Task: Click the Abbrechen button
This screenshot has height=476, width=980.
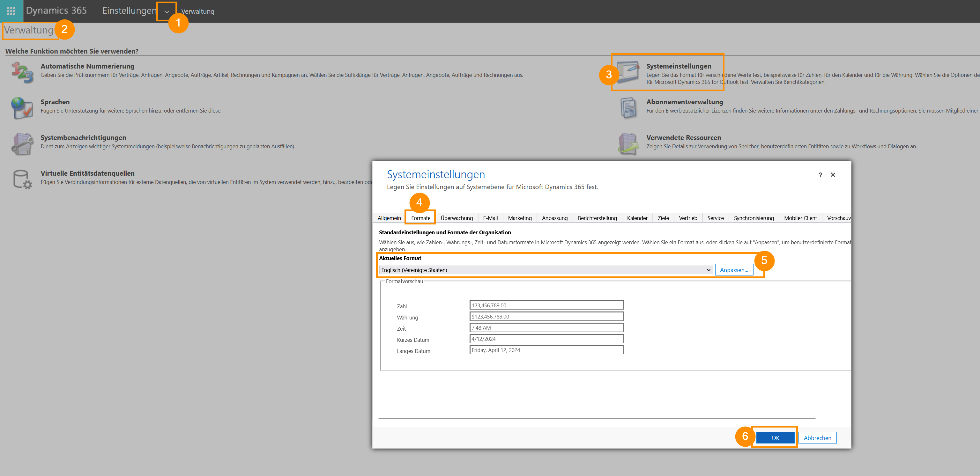Action: point(817,438)
